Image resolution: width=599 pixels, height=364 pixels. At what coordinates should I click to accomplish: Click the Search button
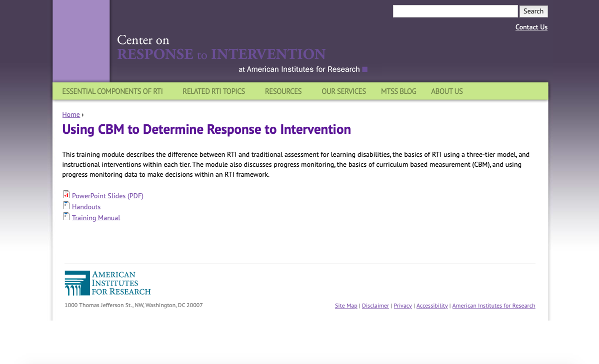click(x=533, y=11)
